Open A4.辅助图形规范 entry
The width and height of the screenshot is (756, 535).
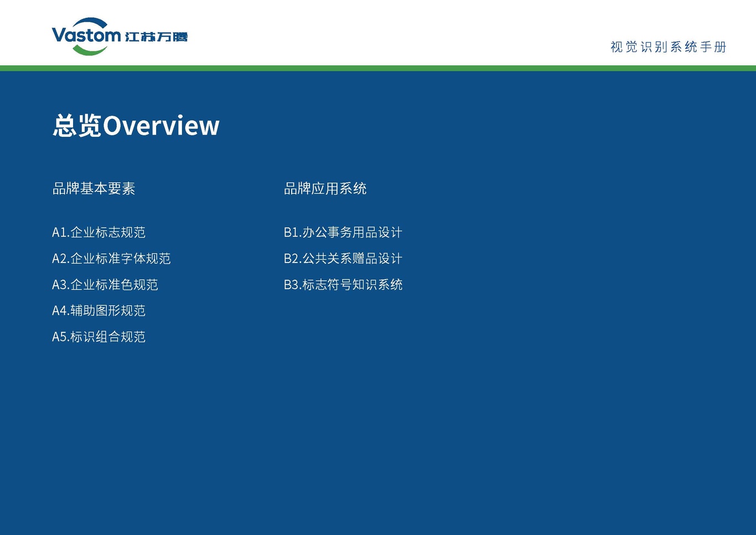(99, 311)
